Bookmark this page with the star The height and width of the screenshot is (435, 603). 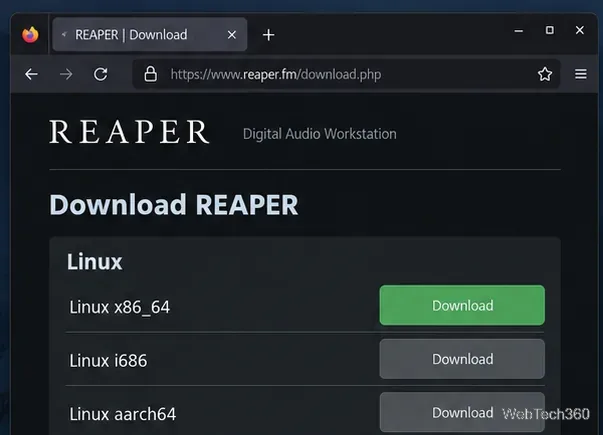pos(545,74)
